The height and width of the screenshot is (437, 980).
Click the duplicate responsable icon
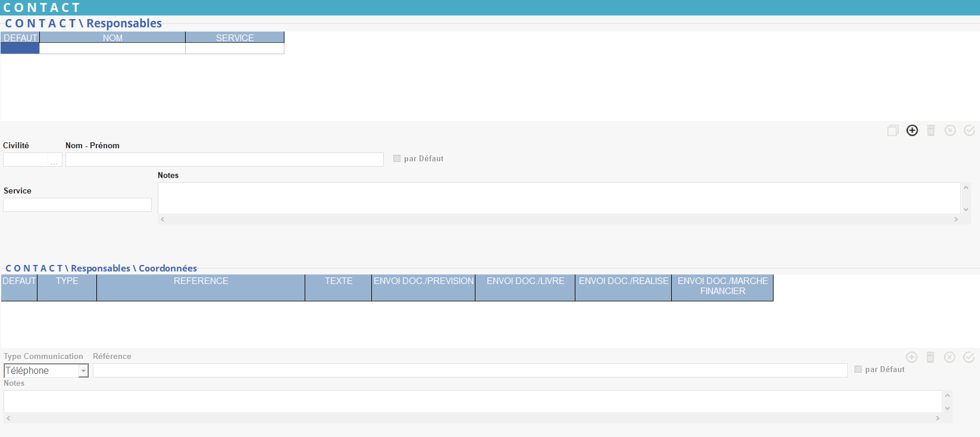coord(893,130)
